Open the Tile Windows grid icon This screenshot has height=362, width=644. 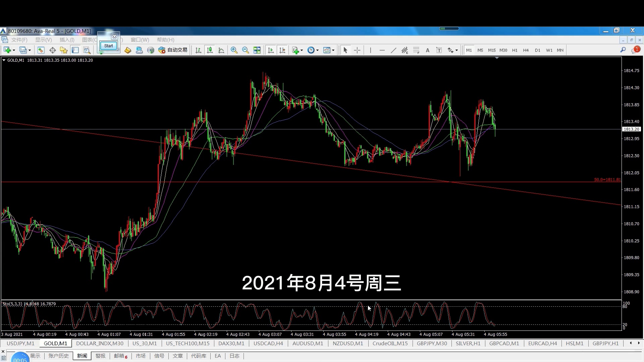tap(257, 50)
